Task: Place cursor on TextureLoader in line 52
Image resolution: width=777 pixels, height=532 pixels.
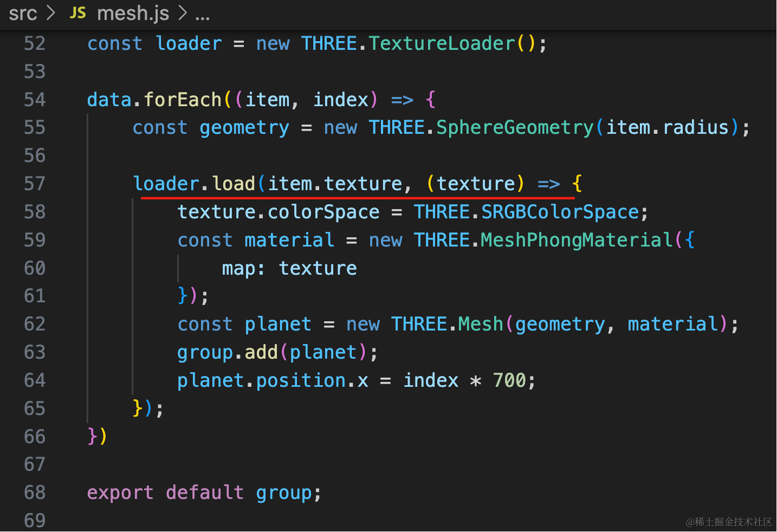Action: click(442, 43)
